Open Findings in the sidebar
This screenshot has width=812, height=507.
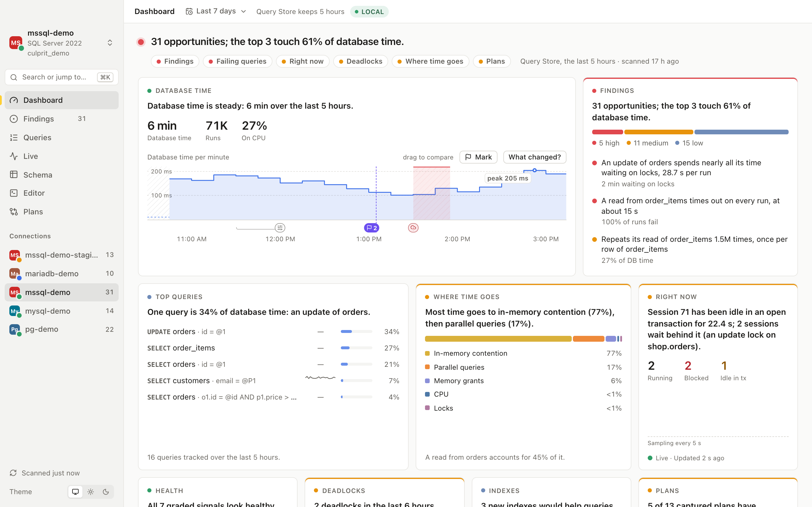click(x=61, y=119)
